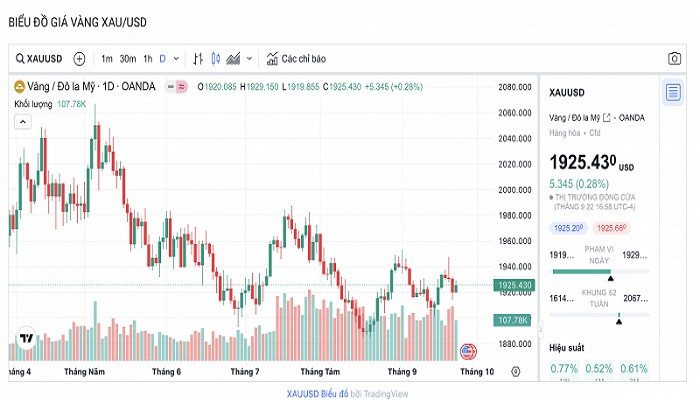
Task: Select the area chart style icon
Action: tap(234, 58)
